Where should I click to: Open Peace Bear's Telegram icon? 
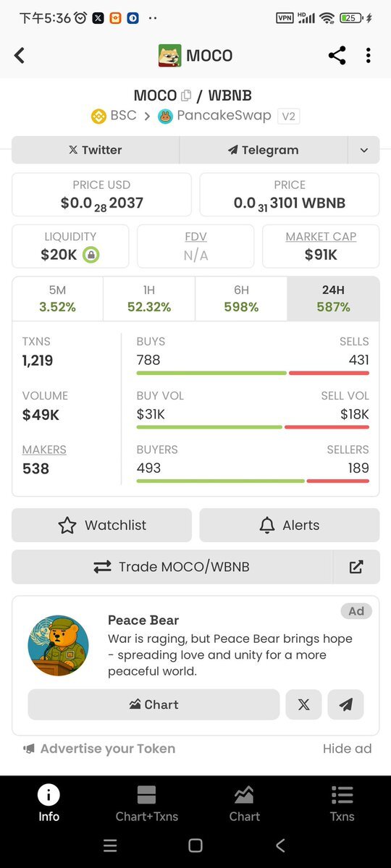point(345,704)
